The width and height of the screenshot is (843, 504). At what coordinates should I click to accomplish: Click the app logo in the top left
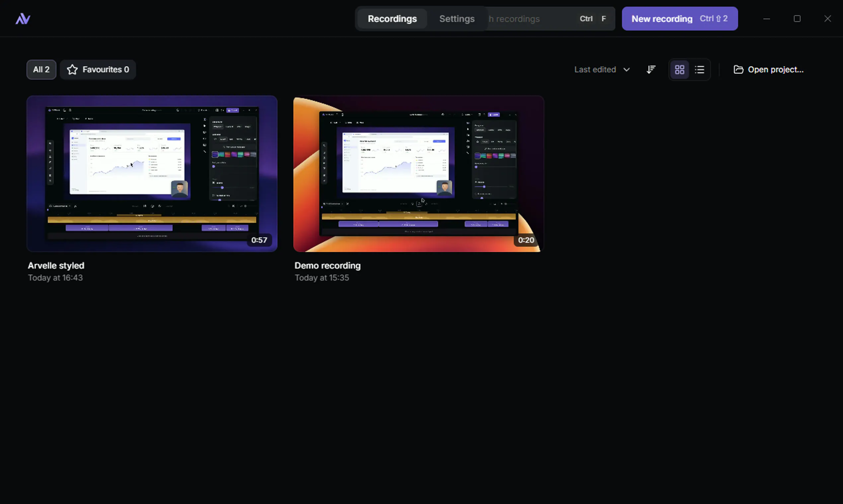pyautogui.click(x=23, y=19)
